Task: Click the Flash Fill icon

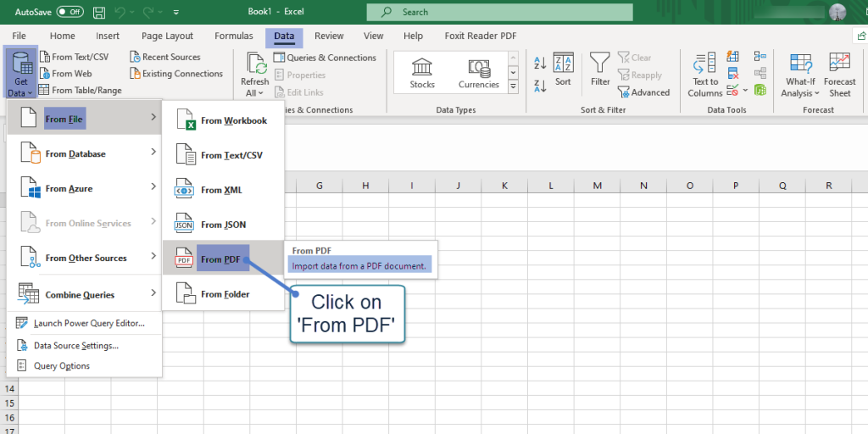Action: (733, 57)
